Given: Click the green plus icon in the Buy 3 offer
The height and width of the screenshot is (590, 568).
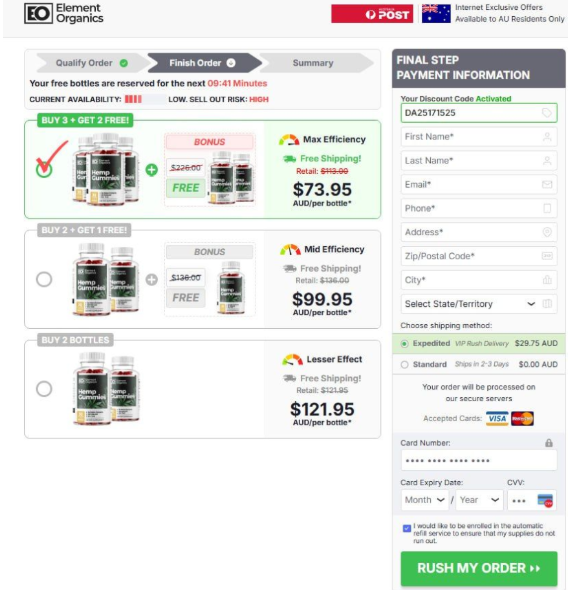Looking at the screenshot, I should tap(152, 170).
